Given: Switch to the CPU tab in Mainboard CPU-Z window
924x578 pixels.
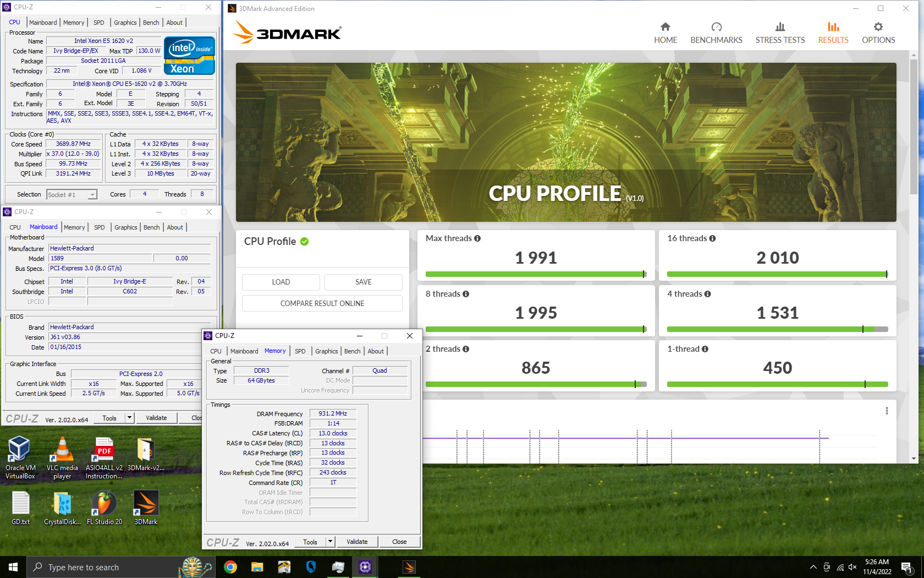Looking at the screenshot, I should pos(15,227).
